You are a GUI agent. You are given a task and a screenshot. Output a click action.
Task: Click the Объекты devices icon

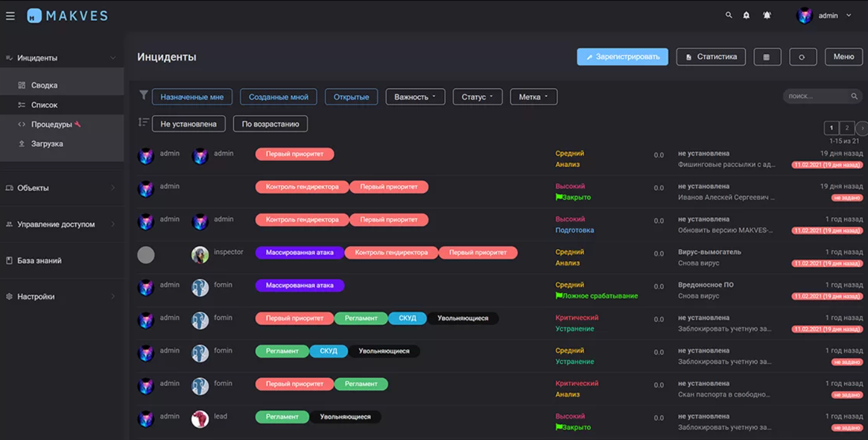pyautogui.click(x=9, y=188)
